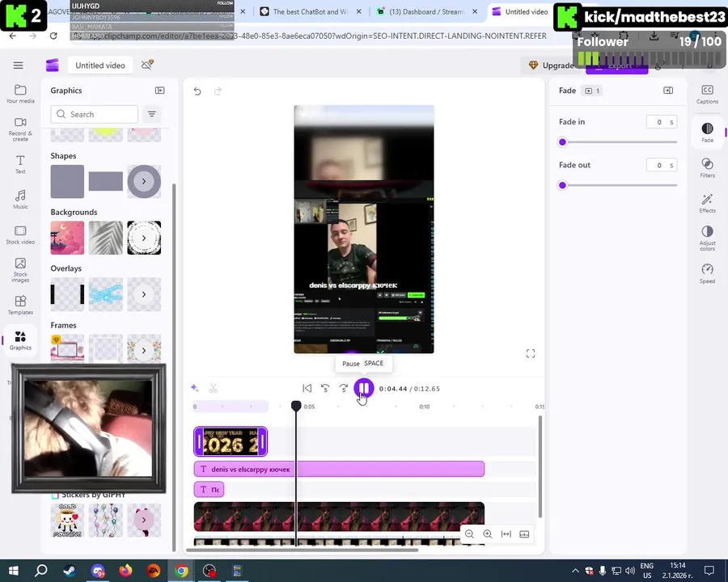Enter fullscreen preview mode
Image resolution: width=728 pixels, height=582 pixels.
tap(531, 354)
